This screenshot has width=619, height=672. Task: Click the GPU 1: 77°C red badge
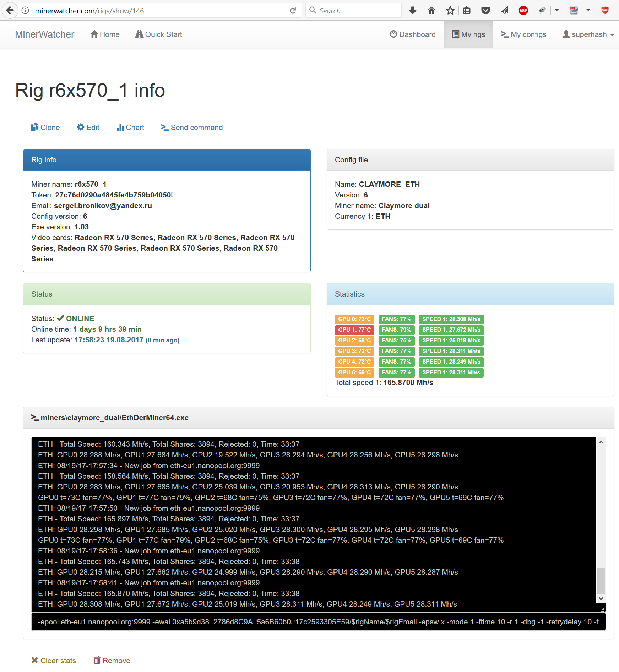(x=354, y=330)
